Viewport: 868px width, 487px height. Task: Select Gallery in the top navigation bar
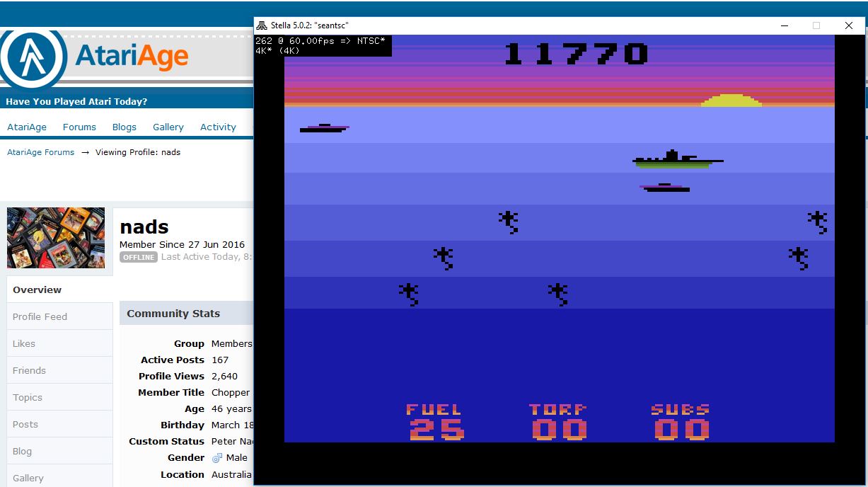pyautogui.click(x=168, y=127)
